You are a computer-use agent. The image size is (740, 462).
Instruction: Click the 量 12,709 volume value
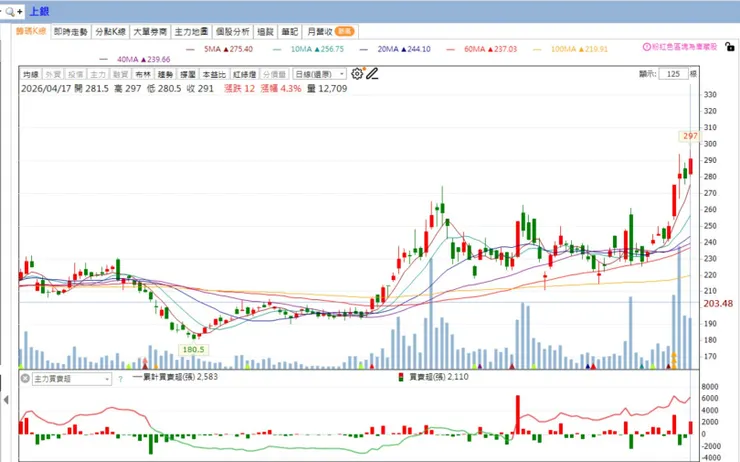[327, 89]
